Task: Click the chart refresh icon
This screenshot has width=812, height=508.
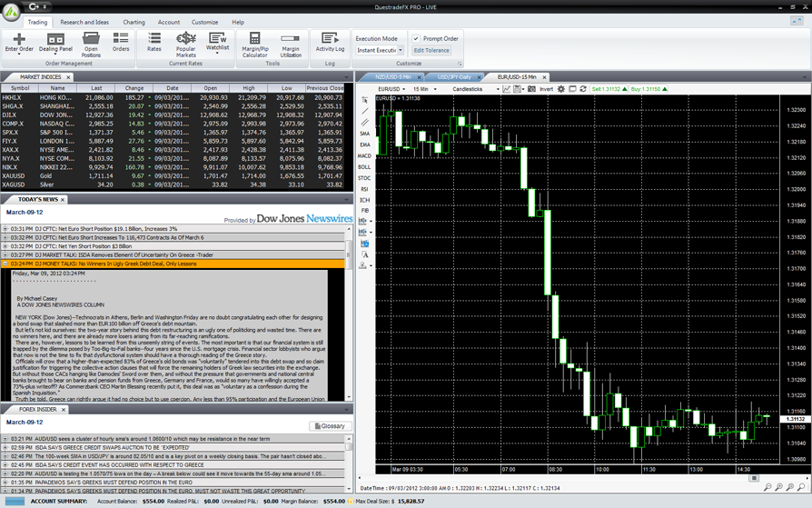Action: click(x=583, y=89)
